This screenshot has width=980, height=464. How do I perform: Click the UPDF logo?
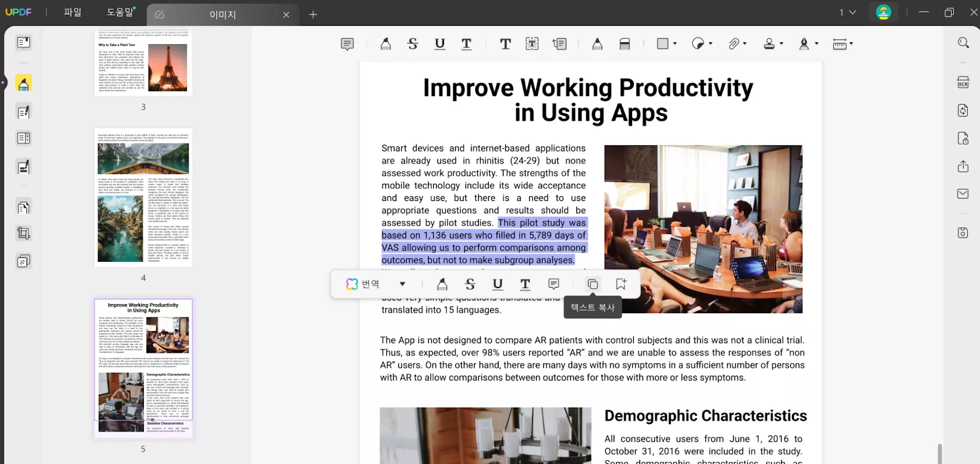pyautogui.click(x=18, y=12)
